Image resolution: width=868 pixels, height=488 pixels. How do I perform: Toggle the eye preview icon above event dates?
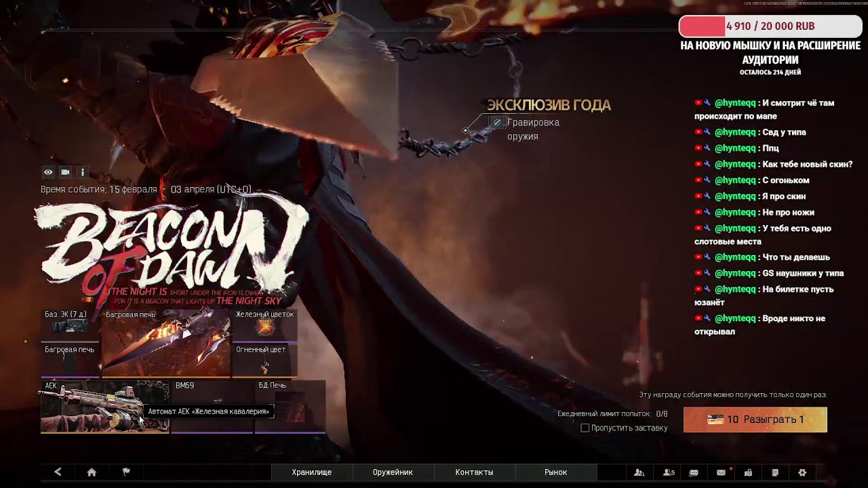(48, 172)
